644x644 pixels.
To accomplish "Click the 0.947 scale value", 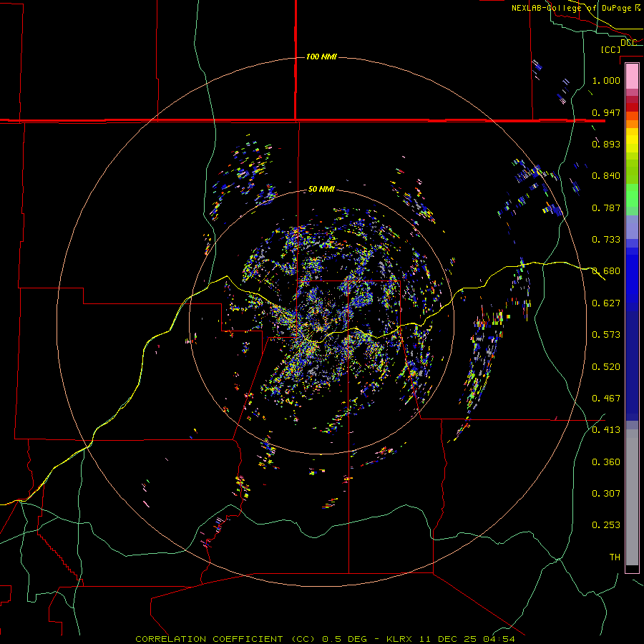I will [606, 112].
